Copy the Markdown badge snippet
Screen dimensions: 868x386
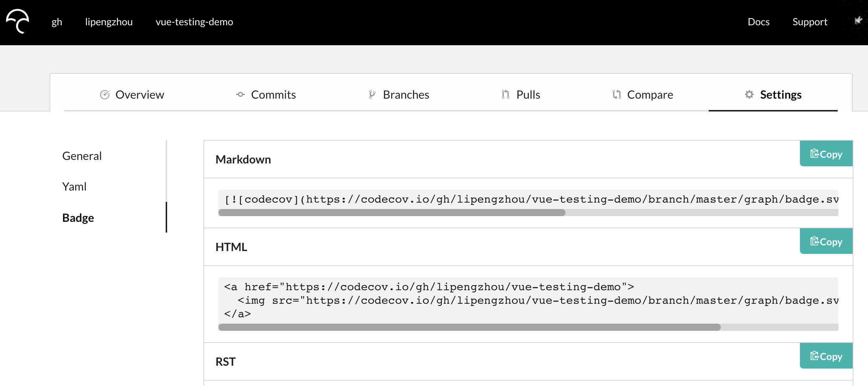pos(826,154)
